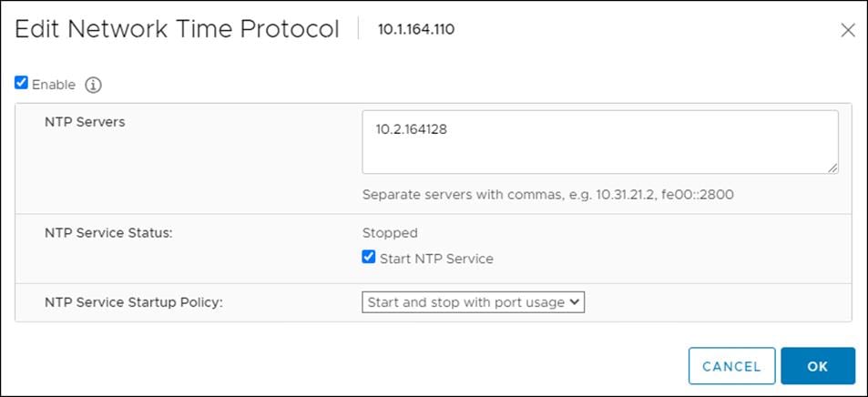868x397 pixels.
Task: Toggle the Enable checkbox
Action: (21, 83)
